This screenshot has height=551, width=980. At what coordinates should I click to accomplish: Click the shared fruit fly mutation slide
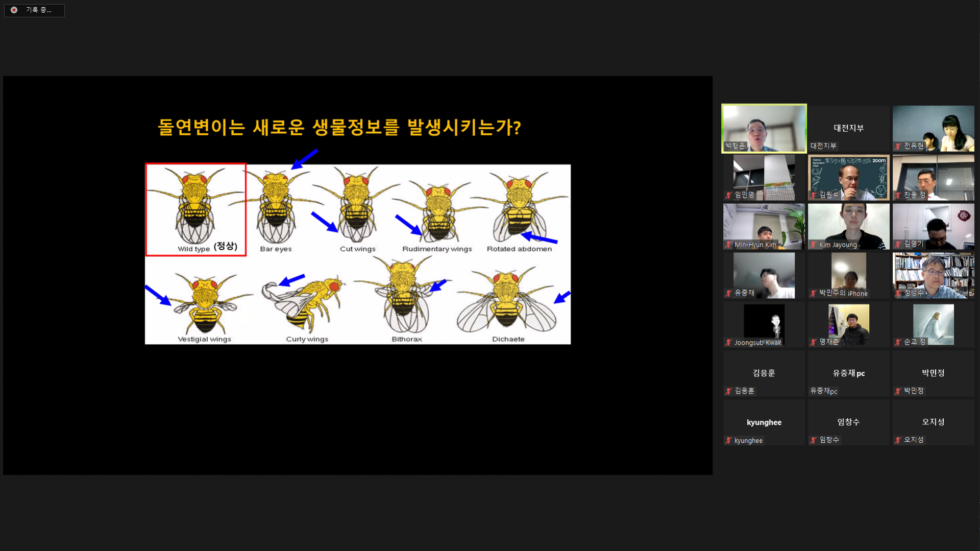point(358,276)
